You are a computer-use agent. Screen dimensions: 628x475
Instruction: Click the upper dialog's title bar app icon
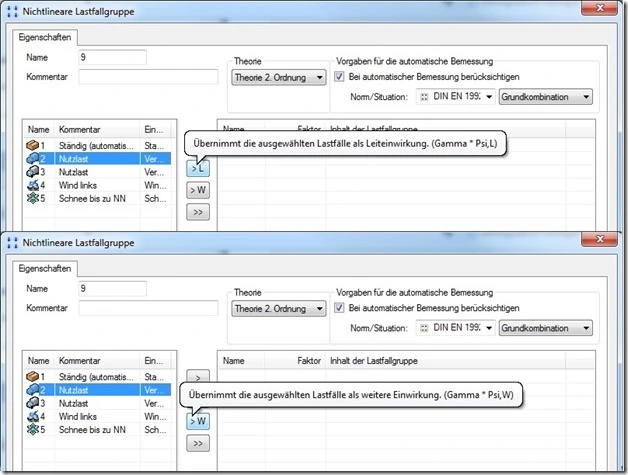(12, 12)
